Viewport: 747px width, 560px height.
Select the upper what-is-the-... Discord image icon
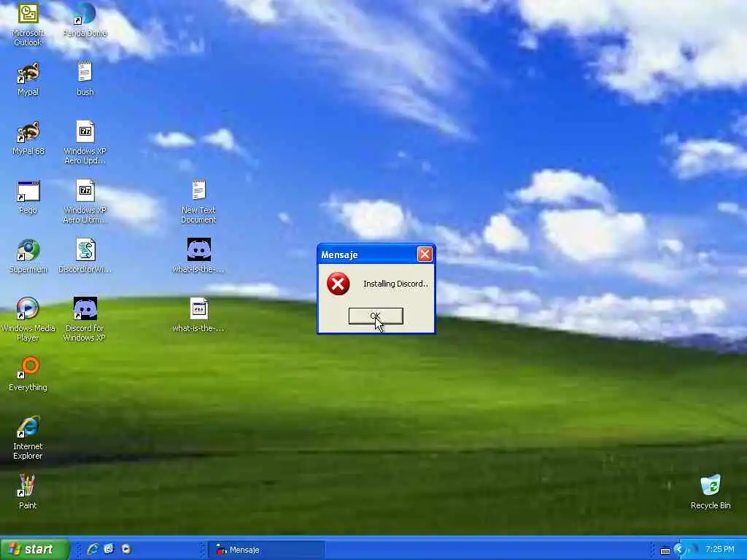(198, 256)
